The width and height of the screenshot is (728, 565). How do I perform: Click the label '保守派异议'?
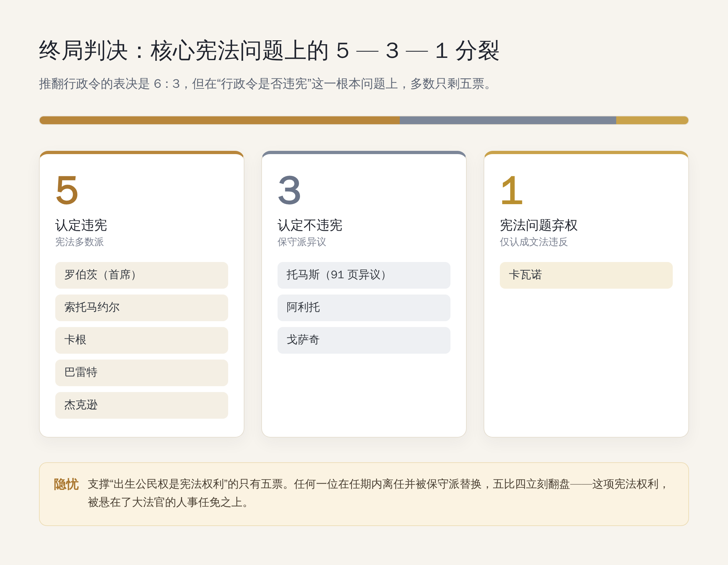click(302, 242)
